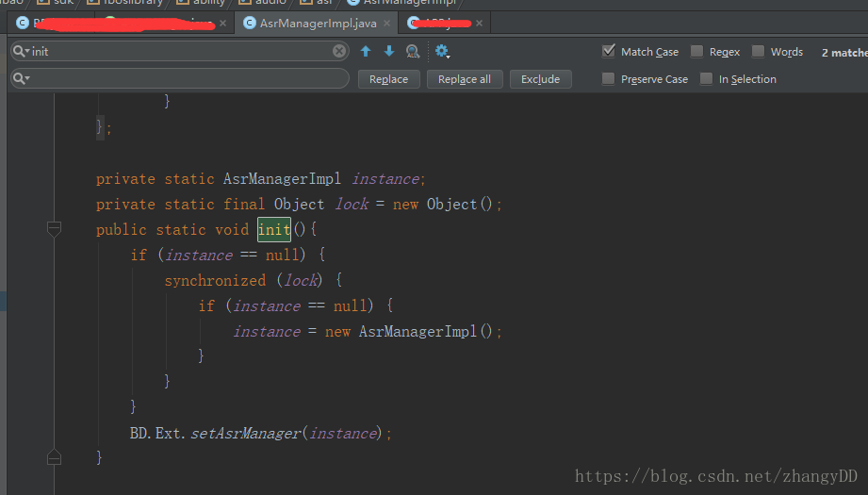868x495 pixels.
Task: Enable the Preserve Case checkbox
Action: 609,78
